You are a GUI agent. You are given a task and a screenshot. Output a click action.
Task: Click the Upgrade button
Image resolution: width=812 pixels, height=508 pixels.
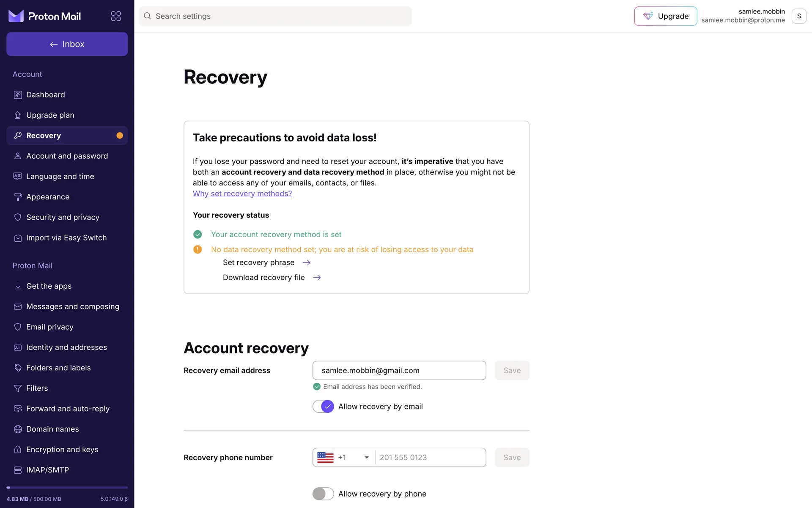tap(665, 16)
